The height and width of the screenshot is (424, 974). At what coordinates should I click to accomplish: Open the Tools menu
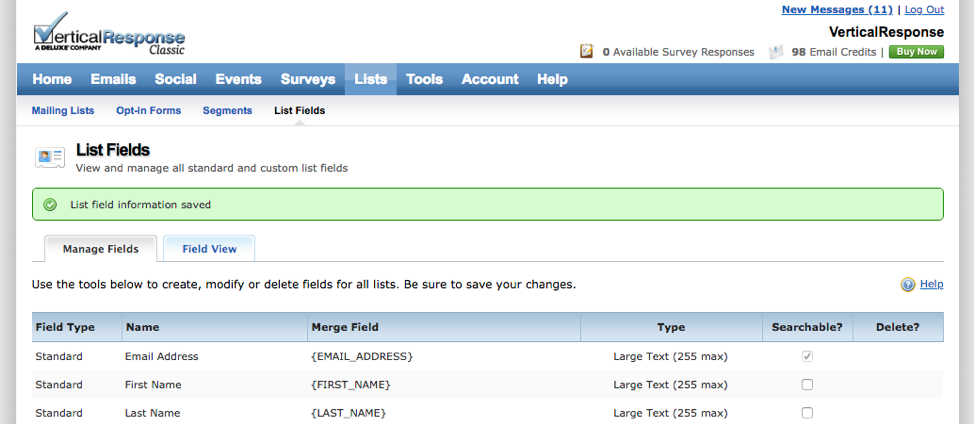click(x=424, y=79)
